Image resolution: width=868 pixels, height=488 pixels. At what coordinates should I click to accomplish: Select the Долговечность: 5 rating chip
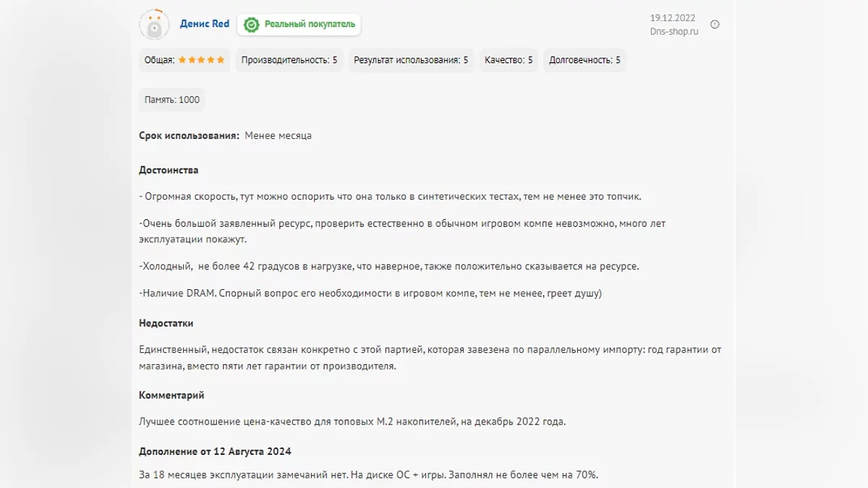coord(584,60)
